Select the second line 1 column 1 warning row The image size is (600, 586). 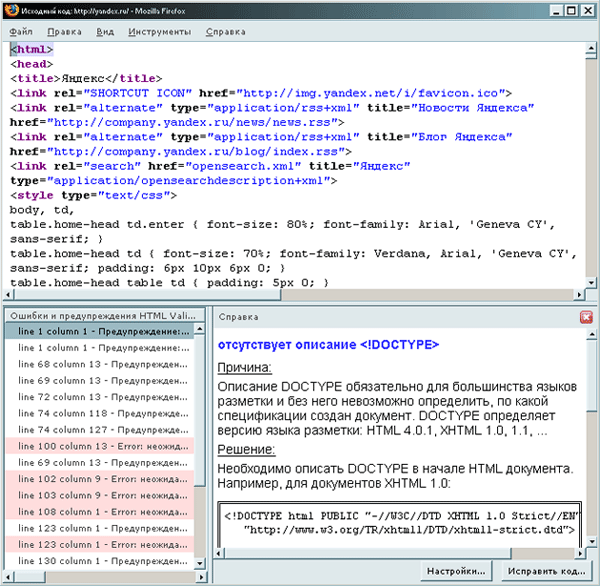point(100,348)
